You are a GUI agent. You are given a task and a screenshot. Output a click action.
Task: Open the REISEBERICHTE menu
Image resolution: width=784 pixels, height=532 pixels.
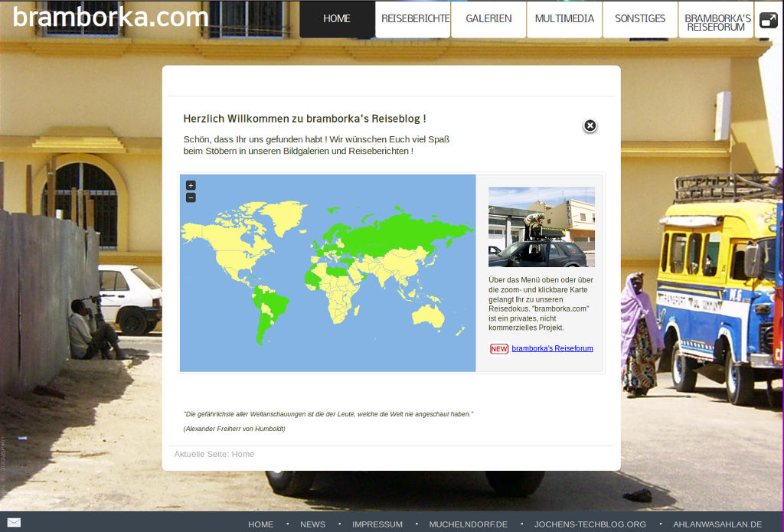(413, 19)
